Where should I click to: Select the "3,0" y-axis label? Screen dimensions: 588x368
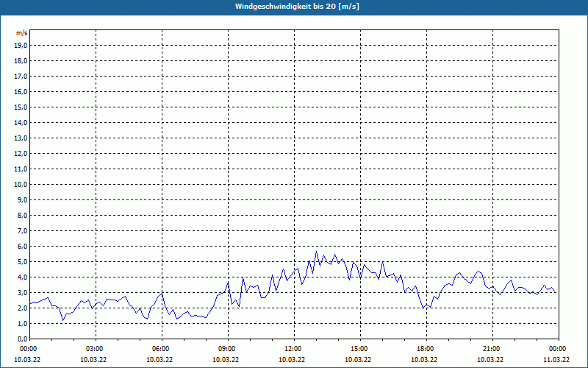[23, 292]
